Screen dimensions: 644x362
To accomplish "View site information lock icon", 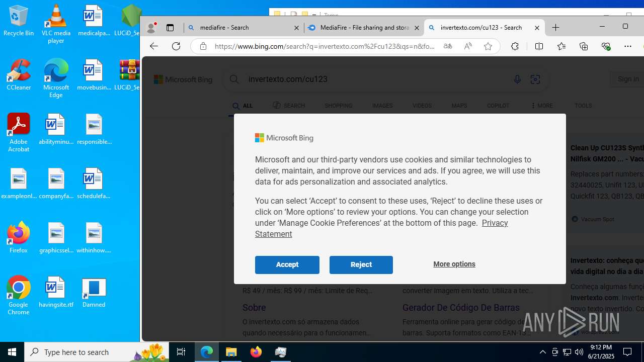I will tap(203, 46).
